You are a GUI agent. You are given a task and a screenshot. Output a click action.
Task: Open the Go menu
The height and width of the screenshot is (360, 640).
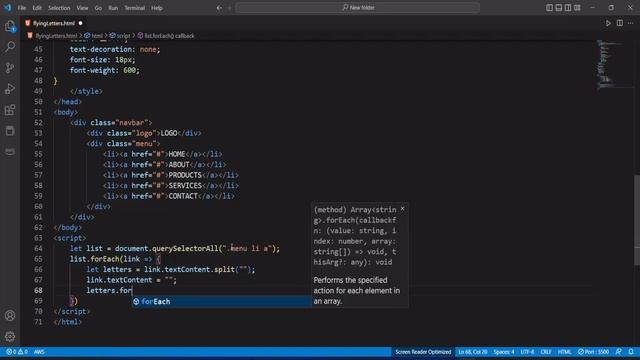tap(98, 8)
